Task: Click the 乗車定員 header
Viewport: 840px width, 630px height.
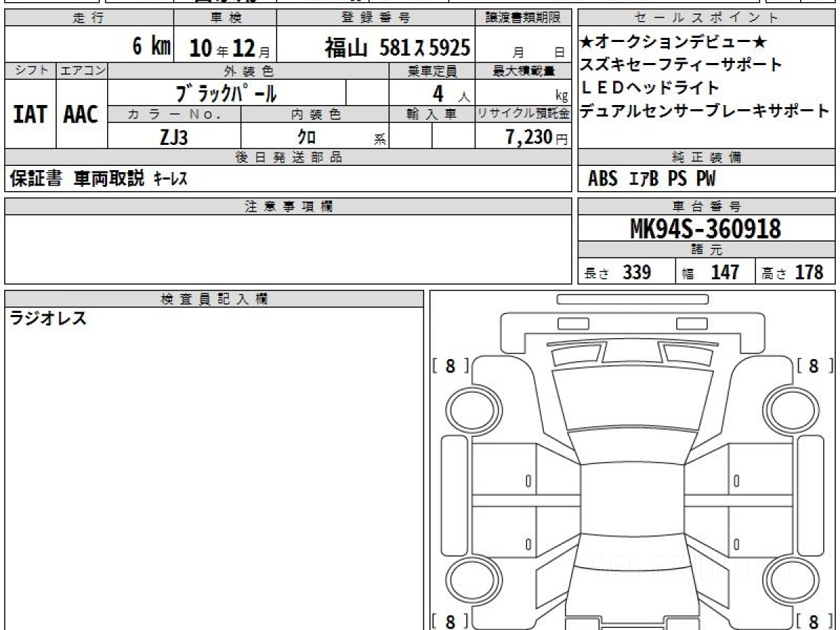Action: tap(432, 71)
